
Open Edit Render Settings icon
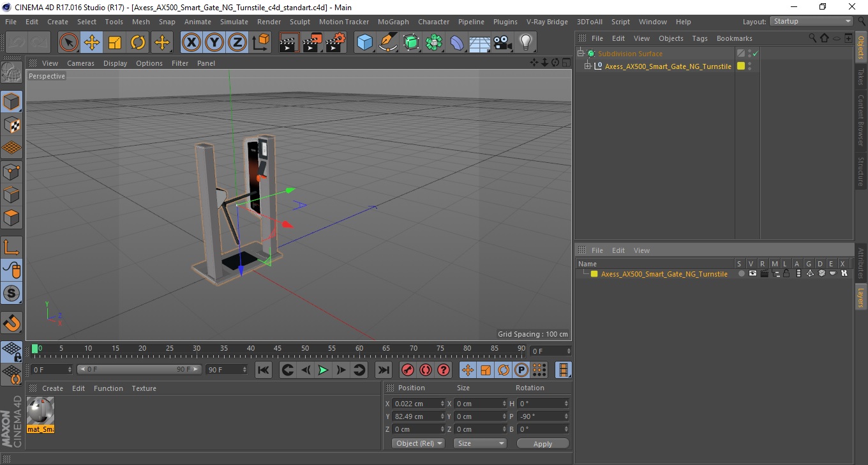336,43
